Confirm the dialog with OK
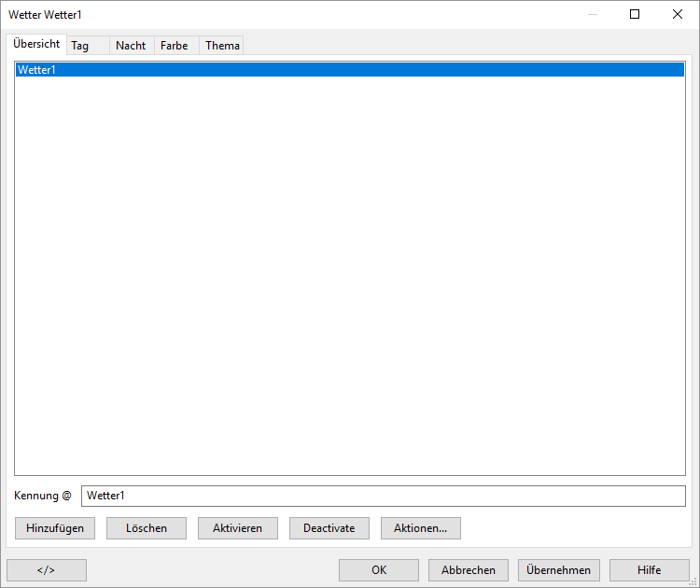Image resolution: width=700 pixels, height=588 pixels. tap(379, 570)
